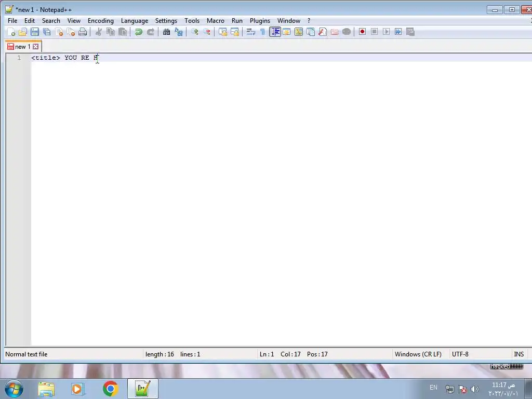532x399 pixels.
Task: Open the Window menu
Action: (x=289, y=21)
